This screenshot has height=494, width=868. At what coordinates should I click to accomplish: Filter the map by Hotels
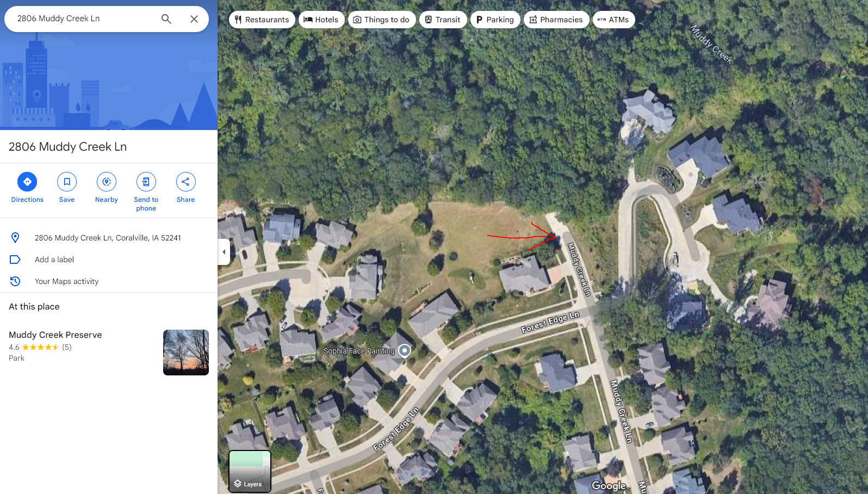pyautogui.click(x=321, y=20)
